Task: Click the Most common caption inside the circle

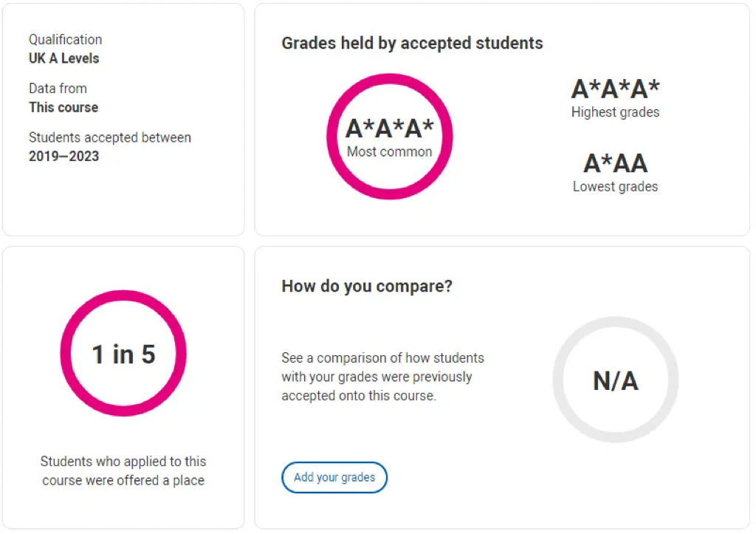Action: tap(390, 152)
